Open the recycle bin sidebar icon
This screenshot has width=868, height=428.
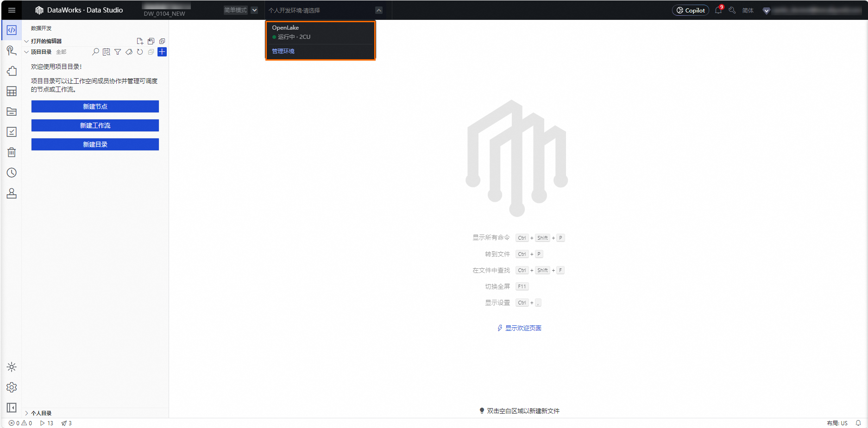12,152
